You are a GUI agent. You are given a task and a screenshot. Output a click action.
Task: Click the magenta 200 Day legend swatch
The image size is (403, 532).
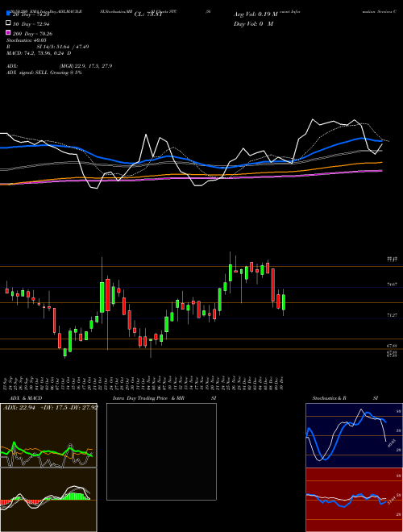pos(8,32)
